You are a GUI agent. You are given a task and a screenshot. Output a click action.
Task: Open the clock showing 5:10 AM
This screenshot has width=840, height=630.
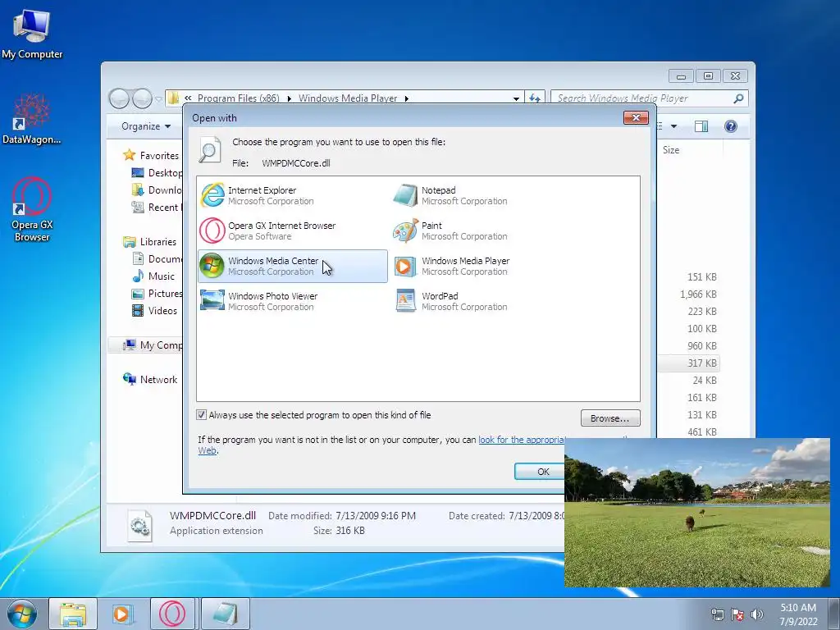(x=798, y=614)
